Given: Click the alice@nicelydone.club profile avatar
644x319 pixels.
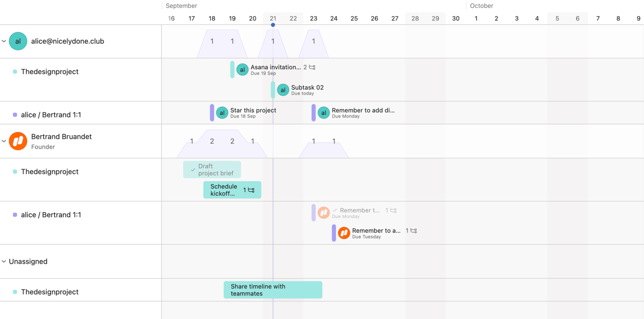Looking at the screenshot, I should point(18,41).
